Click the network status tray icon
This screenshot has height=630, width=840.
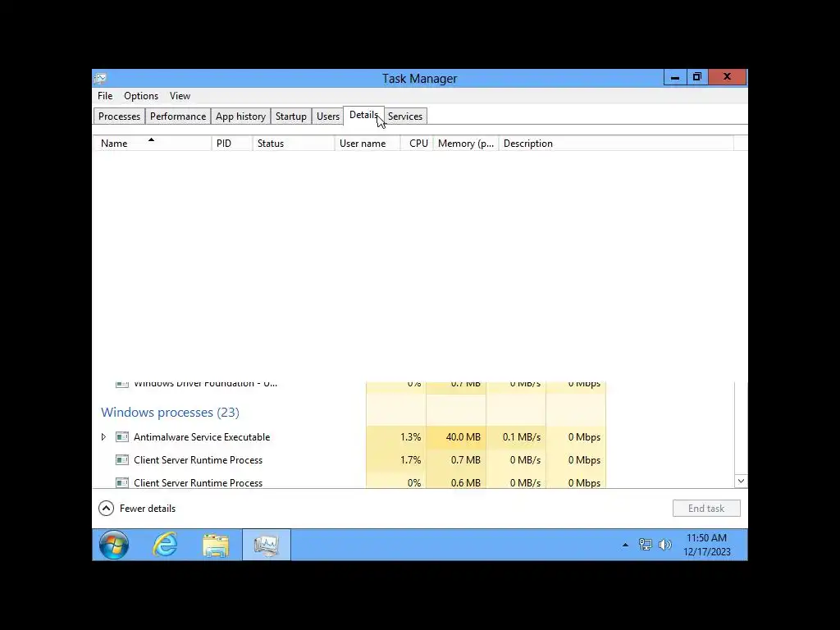(645, 545)
